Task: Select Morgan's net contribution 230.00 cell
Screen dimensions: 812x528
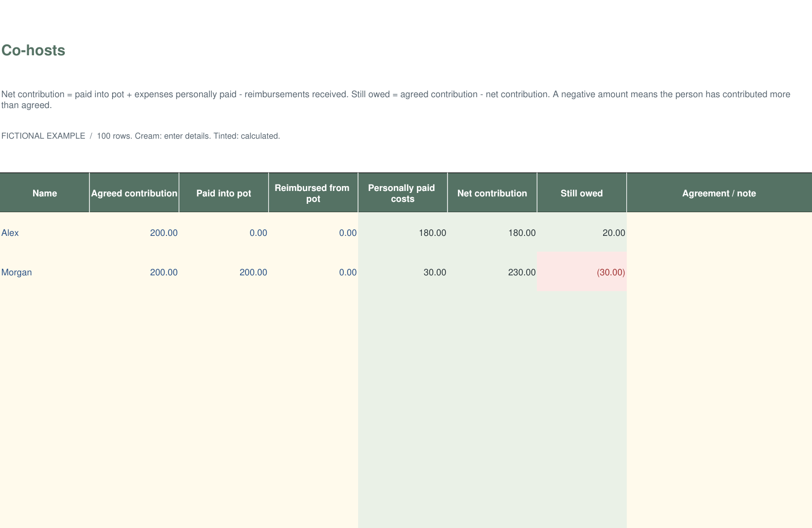Action: tap(492, 272)
